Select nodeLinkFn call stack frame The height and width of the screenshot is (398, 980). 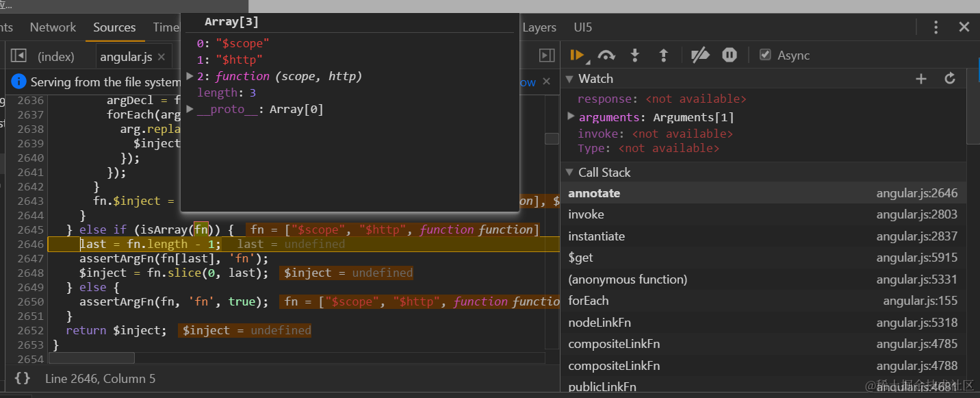763,323
